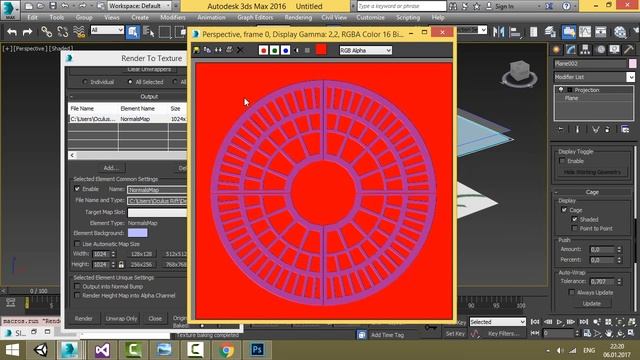Viewport: 640px width, 360px height.
Task: Open the Rendering menu
Action: (298, 18)
